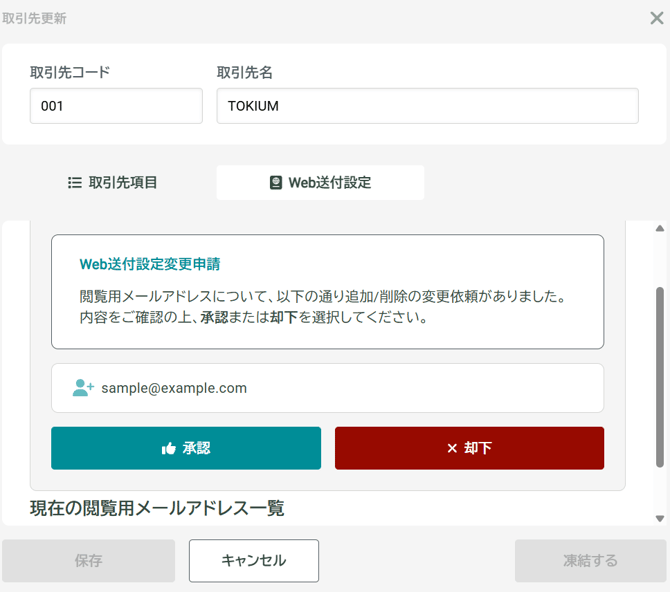
Task: Click the thumbs-up icon on 承認
Action: pyautogui.click(x=169, y=449)
